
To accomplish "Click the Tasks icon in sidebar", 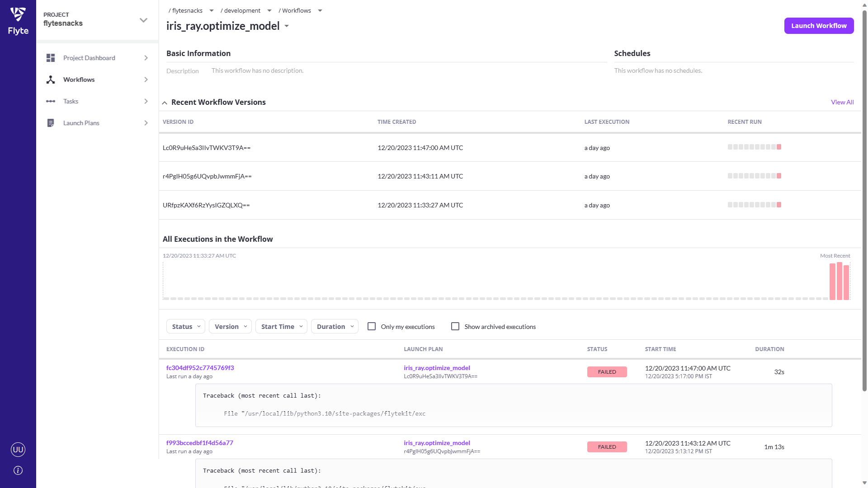I will tap(51, 101).
